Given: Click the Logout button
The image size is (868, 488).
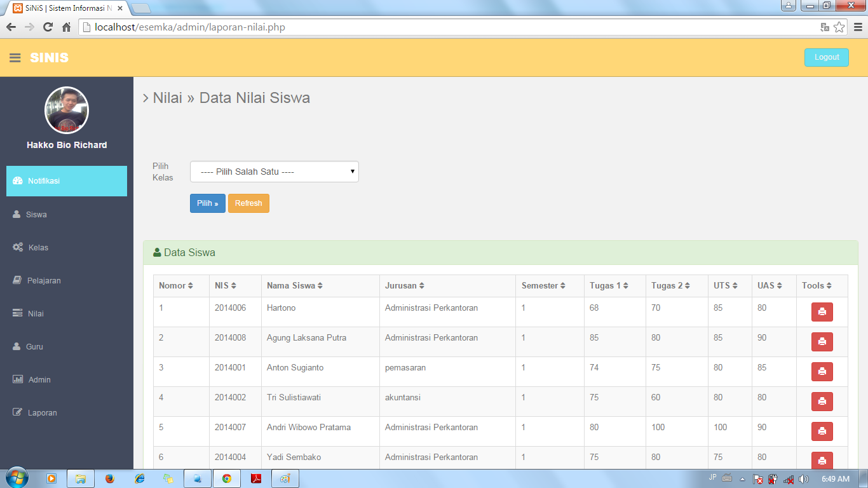Looking at the screenshot, I should pyautogui.click(x=827, y=57).
